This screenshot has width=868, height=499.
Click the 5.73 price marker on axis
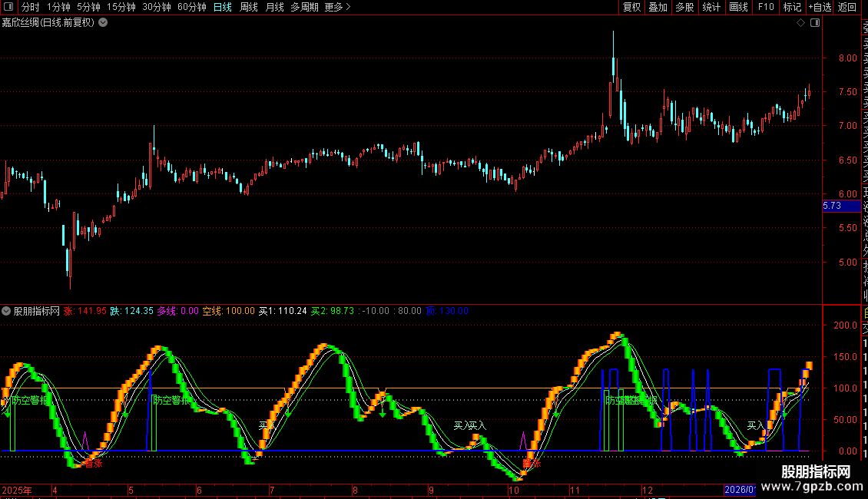833,207
